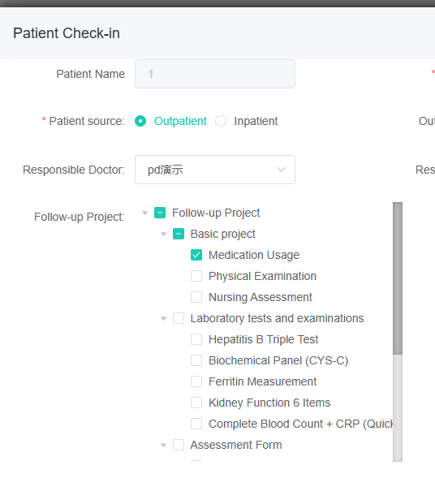
Task: Collapse the Assessment Form group arrow
Action: click(164, 446)
